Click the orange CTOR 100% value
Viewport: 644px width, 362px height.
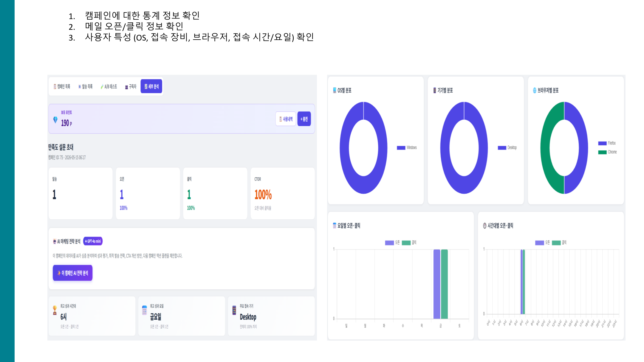[263, 195]
